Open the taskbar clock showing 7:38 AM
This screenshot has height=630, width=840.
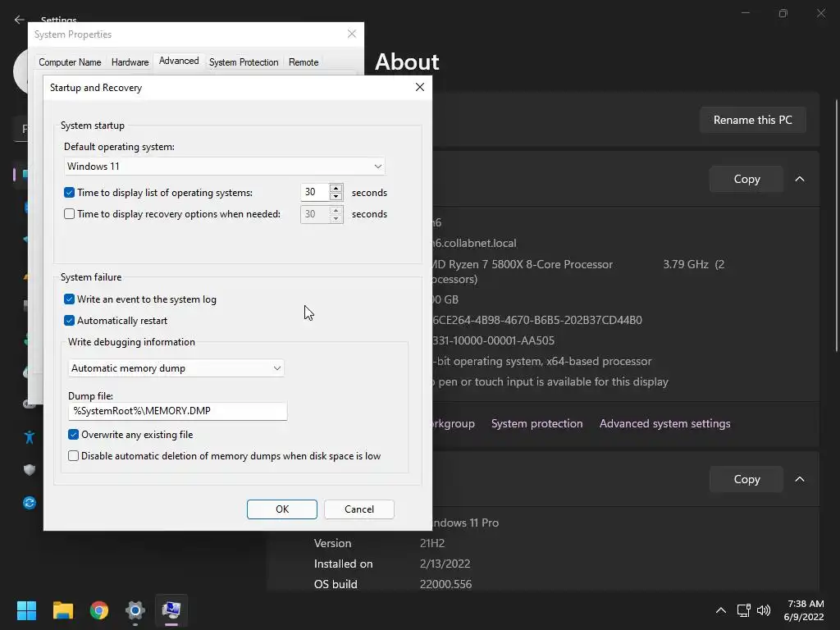[x=804, y=610]
